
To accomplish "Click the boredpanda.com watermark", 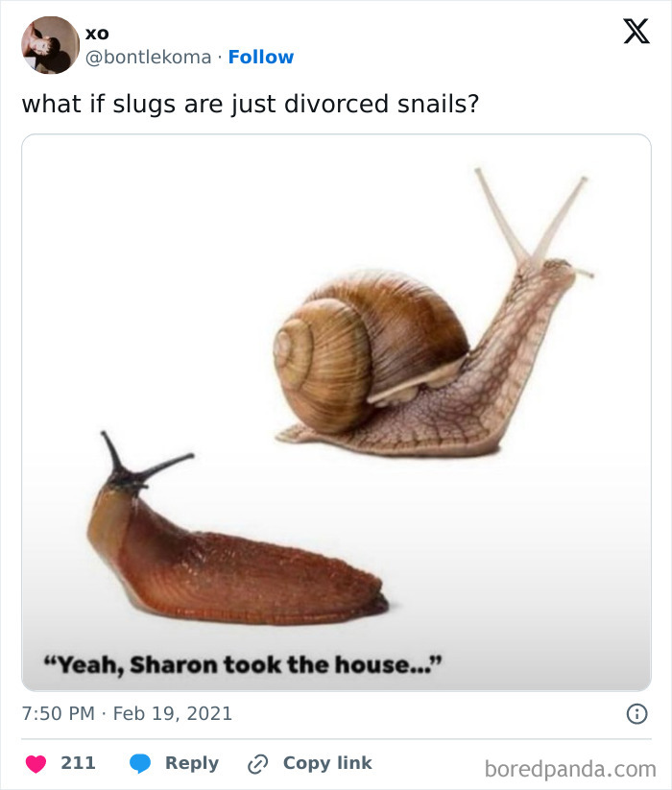I will 570,769.
